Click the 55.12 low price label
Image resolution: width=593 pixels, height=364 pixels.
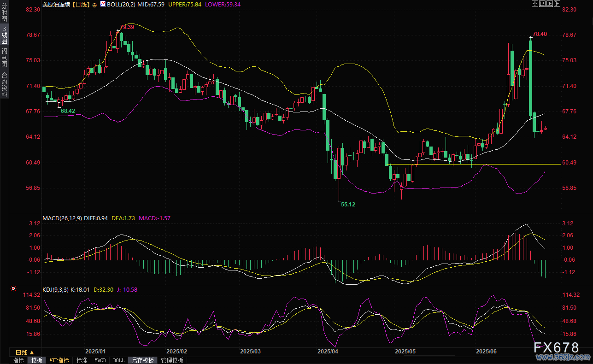tap(348, 204)
